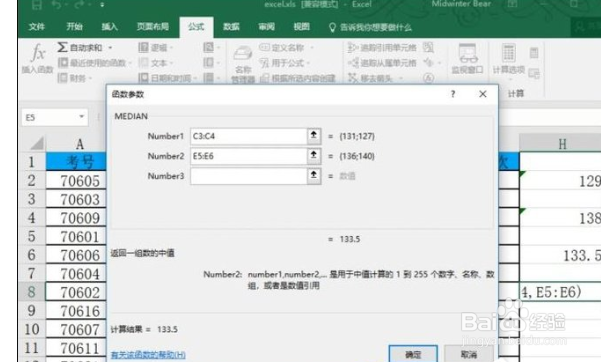Image resolution: width=601 pixels, height=362 pixels.
Task: Click cell containing 70606
Action: click(x=76, y=255)
